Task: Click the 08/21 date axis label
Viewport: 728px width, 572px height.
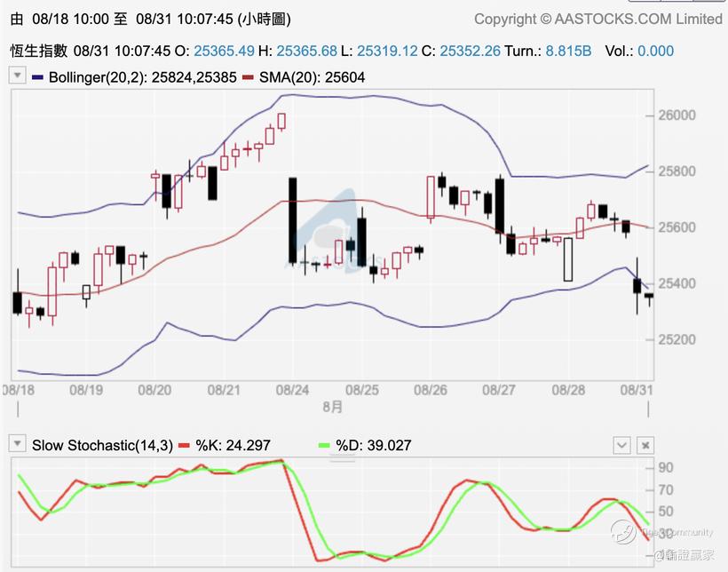Action: click(224, 389)
